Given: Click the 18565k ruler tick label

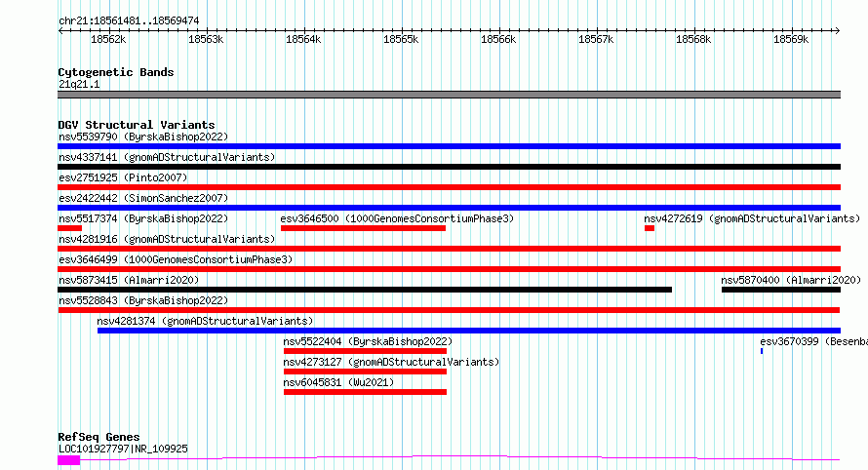Looking at the screenshot, I should click(401, 40).
